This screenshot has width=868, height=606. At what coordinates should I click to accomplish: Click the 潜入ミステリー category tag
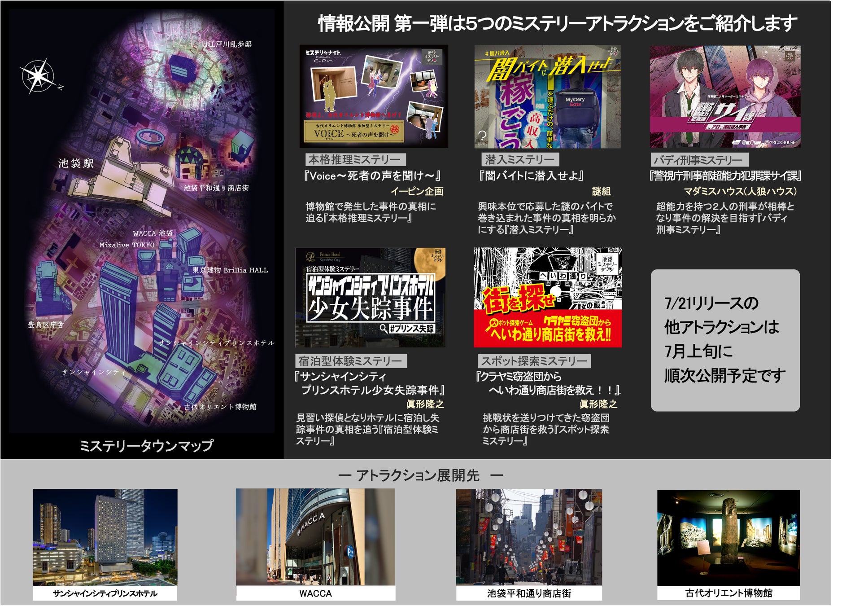coord(520,160)
